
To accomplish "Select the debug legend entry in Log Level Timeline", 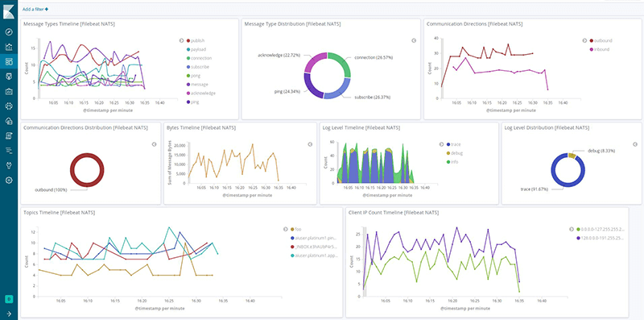I will click(455, 153).
